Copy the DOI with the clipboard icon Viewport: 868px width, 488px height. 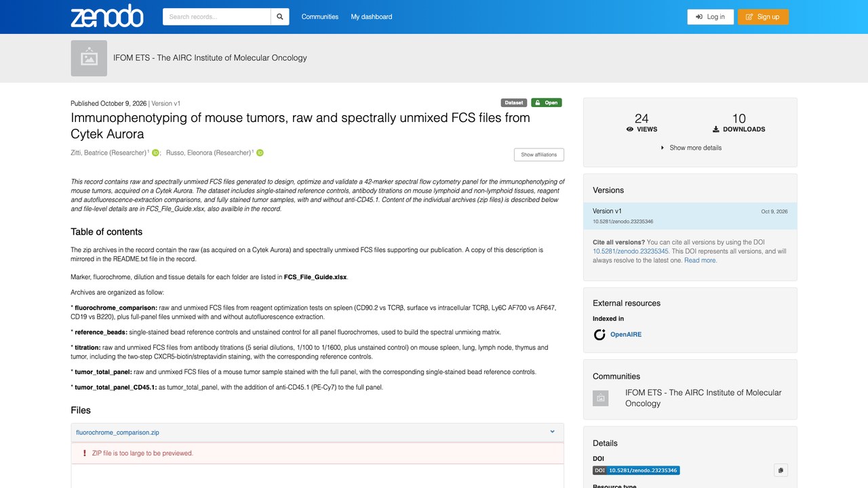point(781,470)
